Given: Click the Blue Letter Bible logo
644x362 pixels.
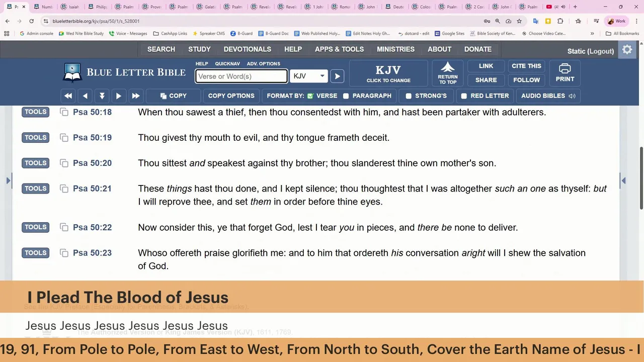Looking at the screenshot, I should click(124, 72).
